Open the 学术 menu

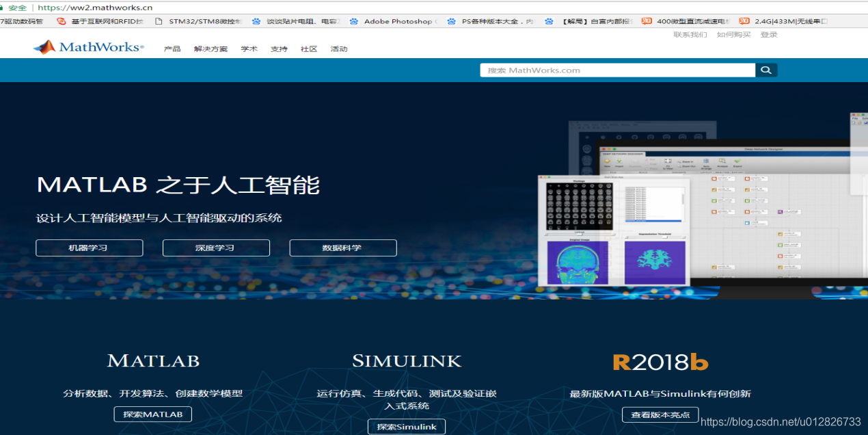coord(249,49)
